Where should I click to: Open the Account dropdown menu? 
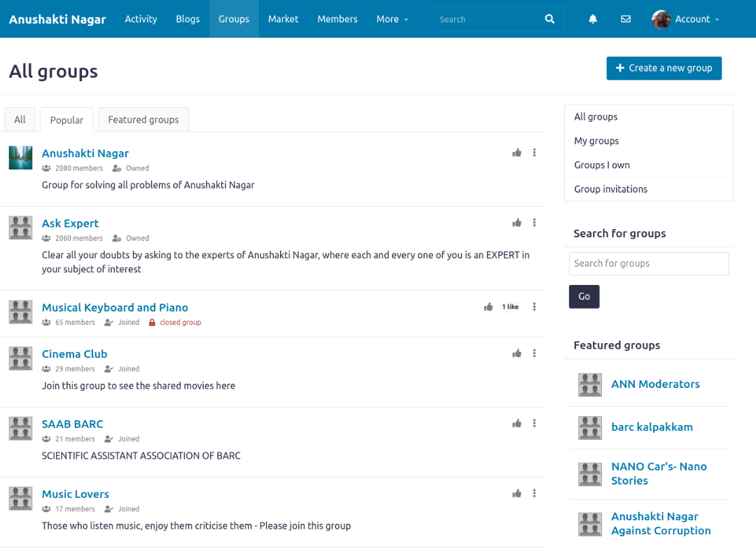(686, 19)
